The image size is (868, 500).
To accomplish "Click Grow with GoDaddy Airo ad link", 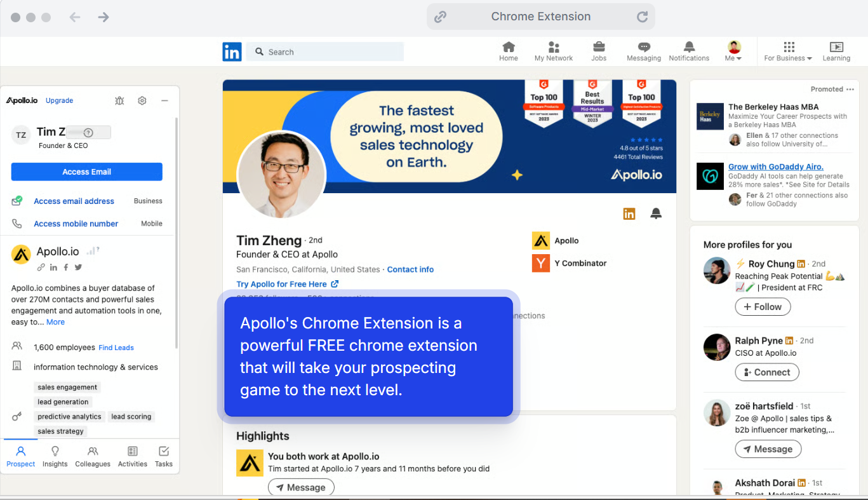I will (x=776, y=166).
